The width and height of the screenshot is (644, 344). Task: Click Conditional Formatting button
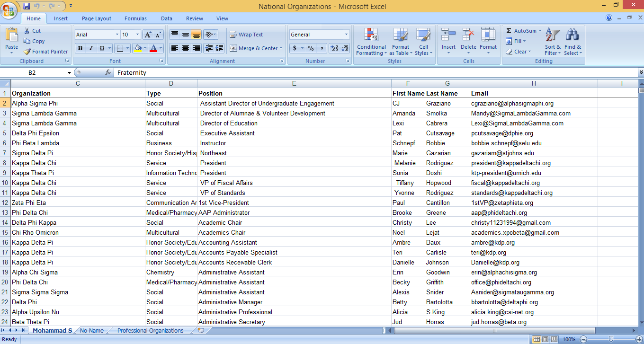[371, 41]
